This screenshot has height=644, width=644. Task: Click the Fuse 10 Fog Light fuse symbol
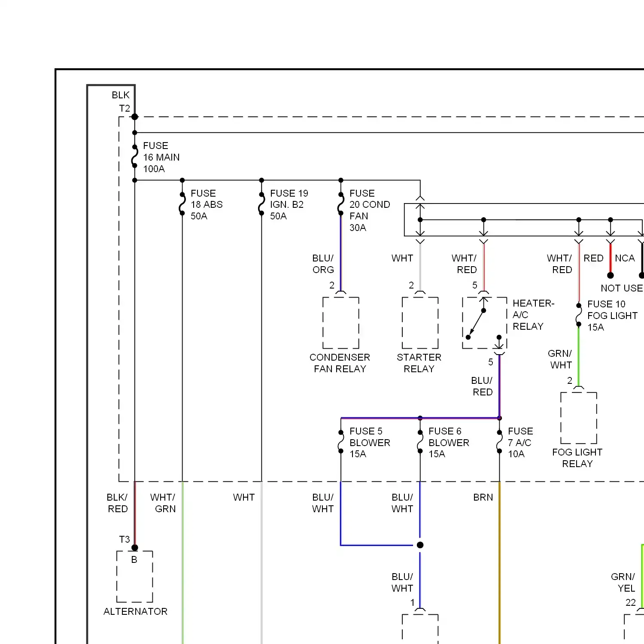(x=579, y=315)
